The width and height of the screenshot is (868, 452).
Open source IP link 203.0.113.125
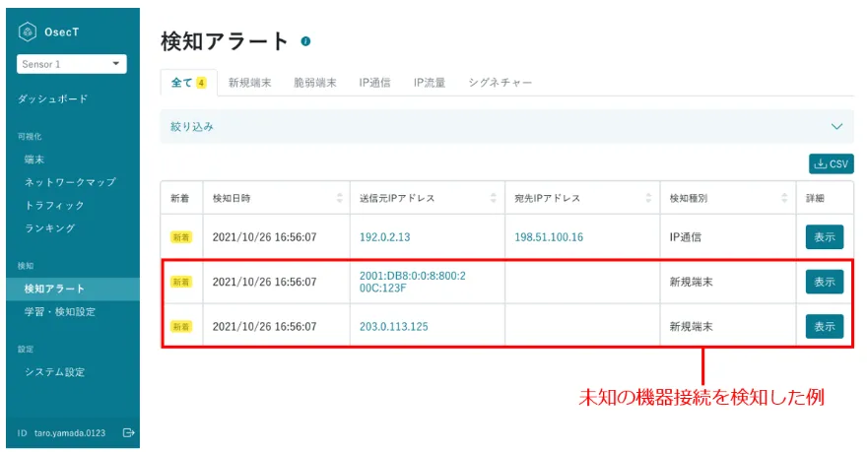point(394,326)
